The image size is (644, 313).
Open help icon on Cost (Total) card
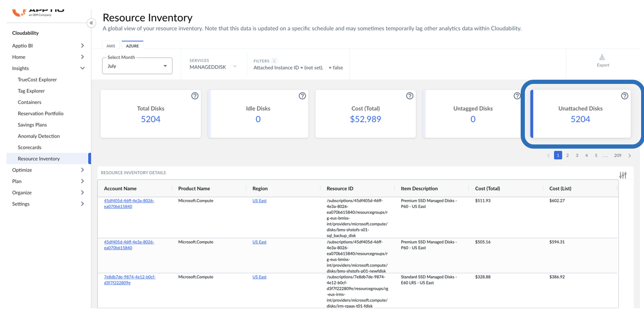[409, 96]
